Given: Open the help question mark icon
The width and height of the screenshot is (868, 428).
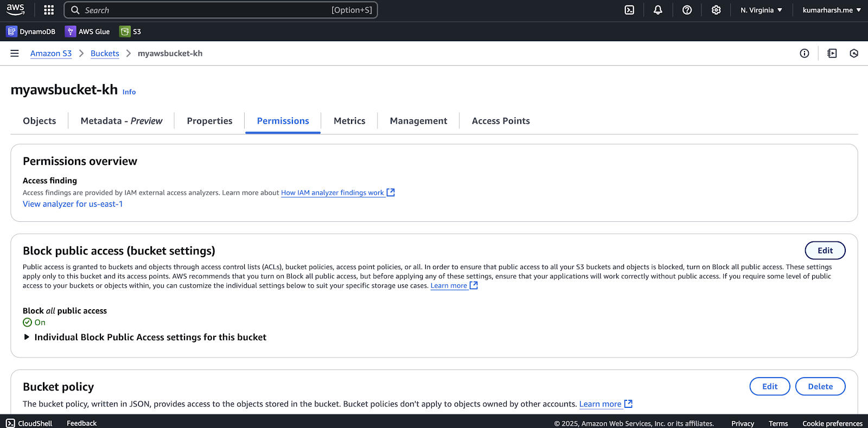Looking at the screenshot, I should pos(687,10).
